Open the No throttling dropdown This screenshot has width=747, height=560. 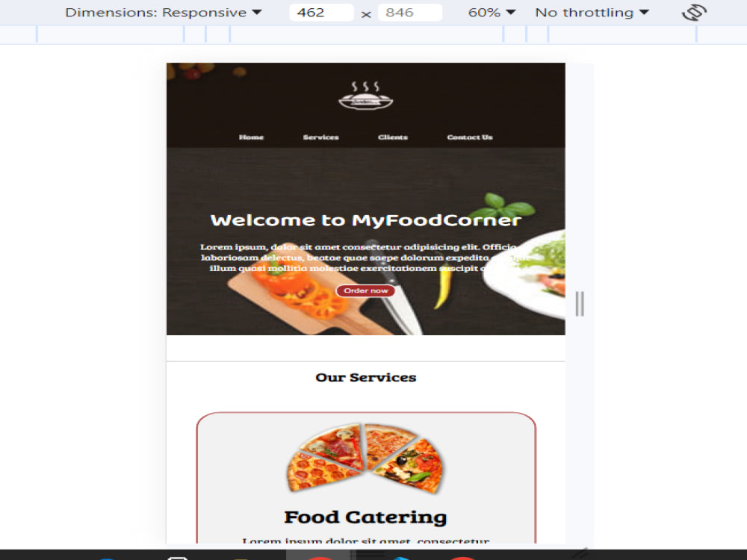click(592, 13)
